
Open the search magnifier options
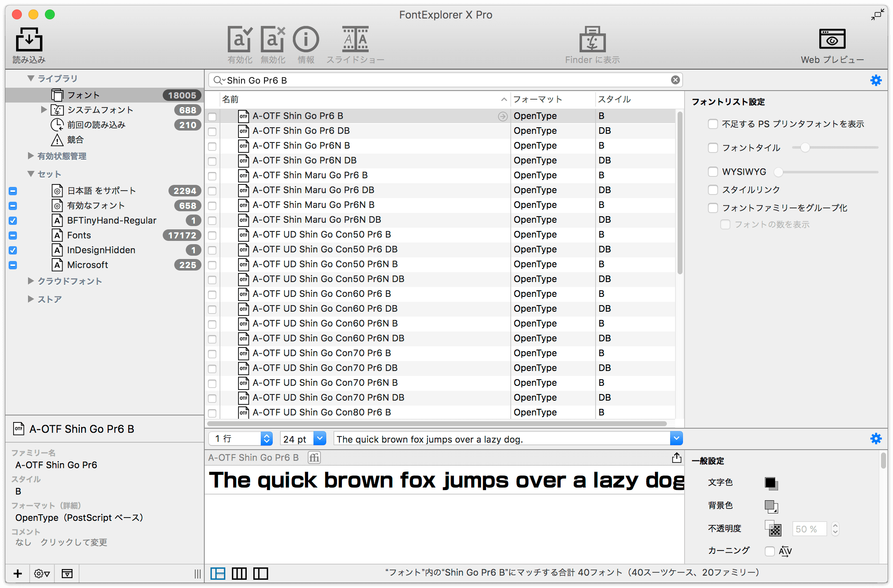click(x=219, y=80)
